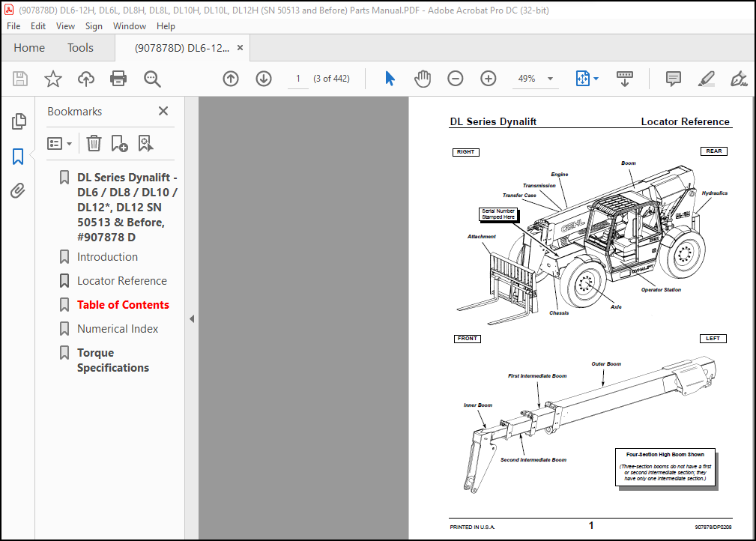Click the Serial Number Stamped Here callout
The width and height of the screenshot is (756, 541).
(x=498, y=214)
